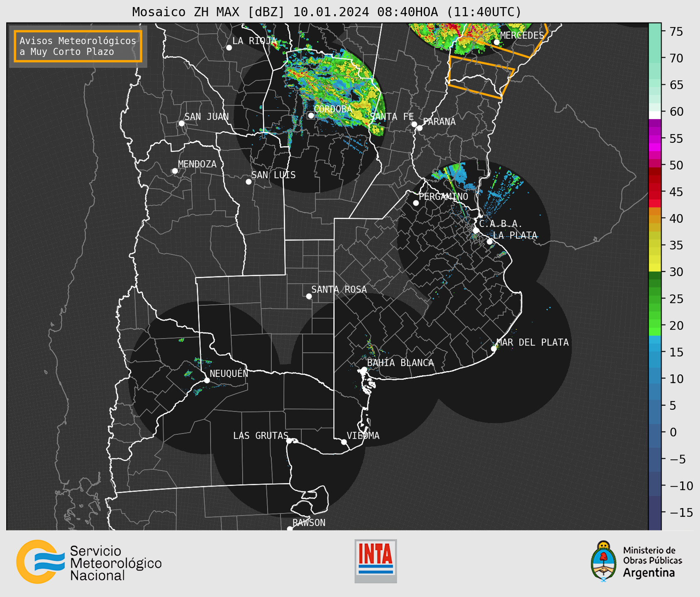700x597 pixels.
Task: Click the C.A.B.A. city label
Action: click(501, 224)
